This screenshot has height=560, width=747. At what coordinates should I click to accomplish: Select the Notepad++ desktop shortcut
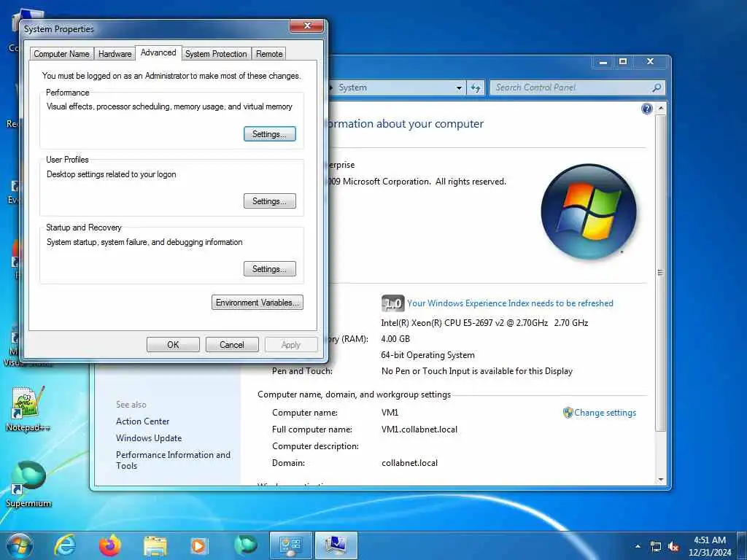28,409
